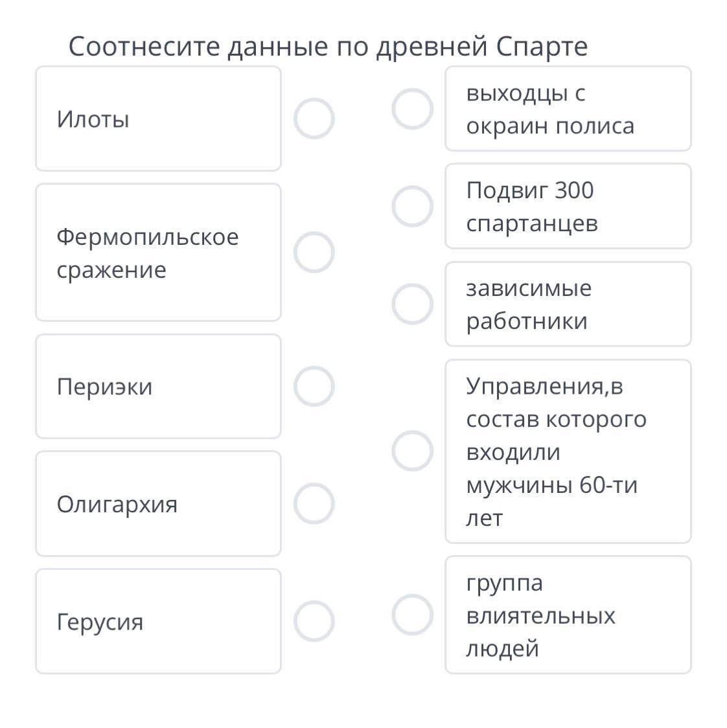
Task: Click the зависимые работники answer box
Action: 568,304
